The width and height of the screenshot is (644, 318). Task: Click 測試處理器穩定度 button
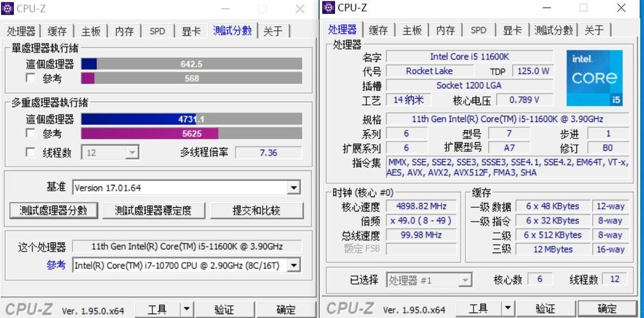(154, 211)
